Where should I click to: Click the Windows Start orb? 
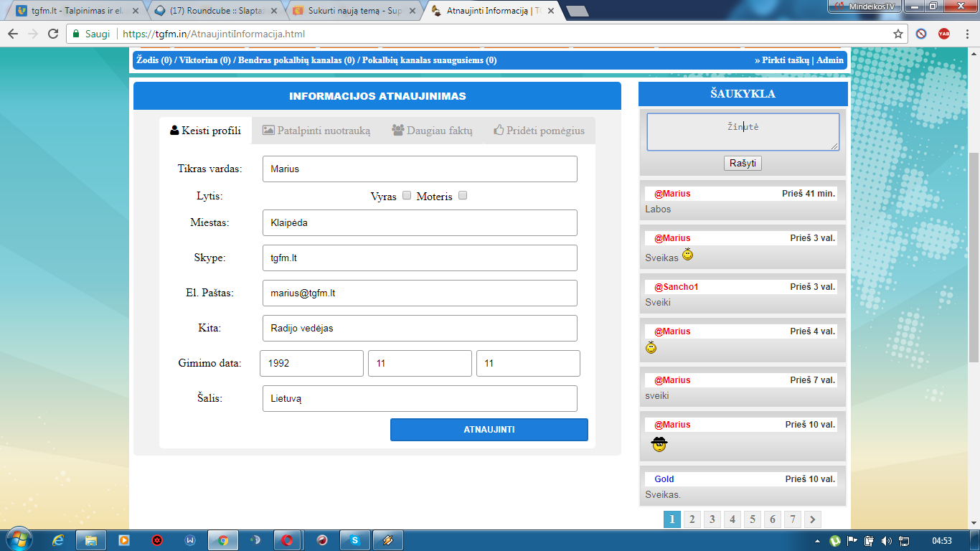19,540
